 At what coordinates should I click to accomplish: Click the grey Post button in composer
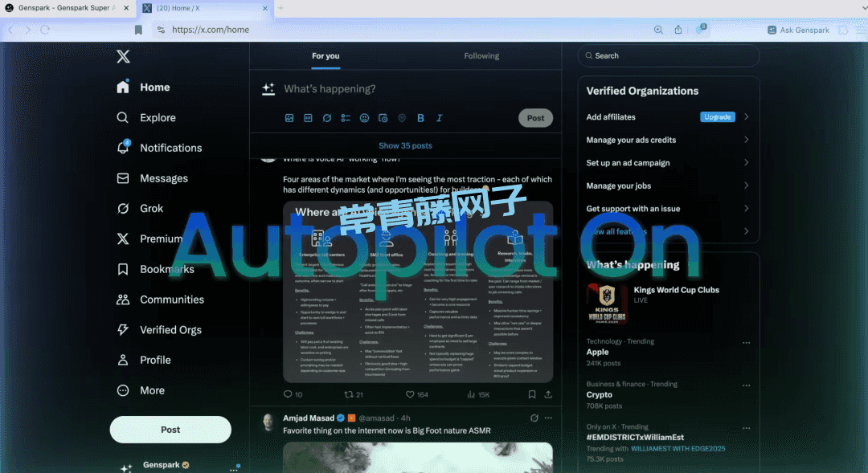point(535,118)
